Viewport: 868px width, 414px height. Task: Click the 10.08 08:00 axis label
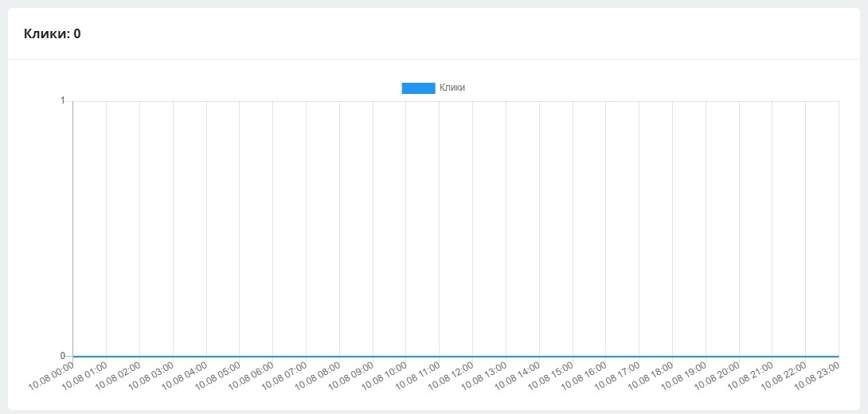click(319, 375)
